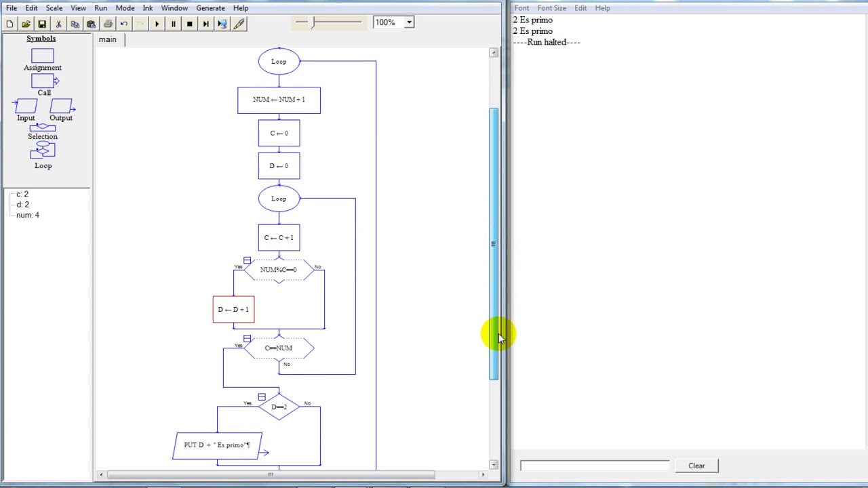Undo the last action with the undo icon
This screenshot has width=868, height=488.
coord(124,24)
